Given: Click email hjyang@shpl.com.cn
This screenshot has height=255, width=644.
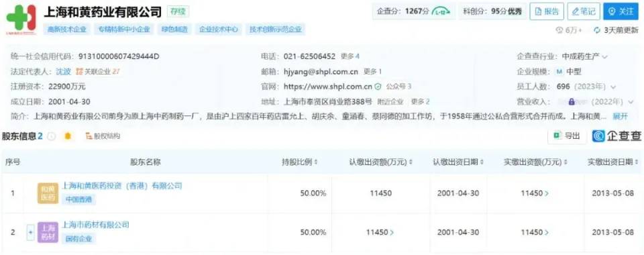Looking at the screenshot, I should pos(321,71).
